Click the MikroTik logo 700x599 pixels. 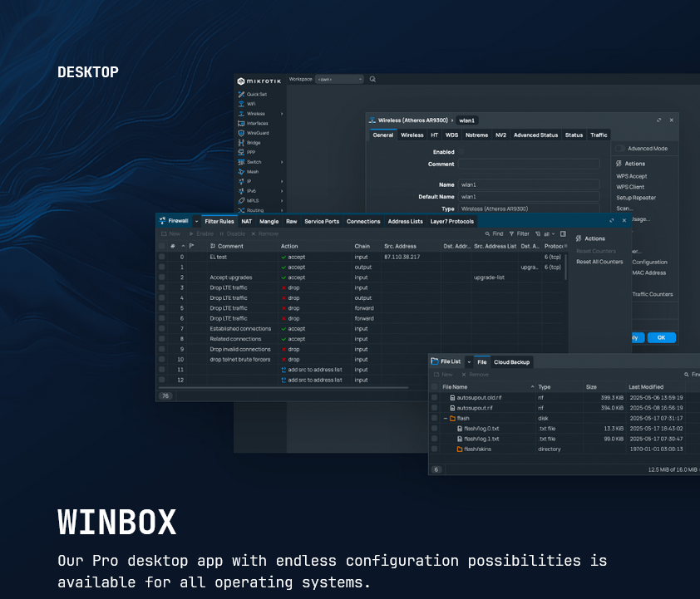coord(259,81)
